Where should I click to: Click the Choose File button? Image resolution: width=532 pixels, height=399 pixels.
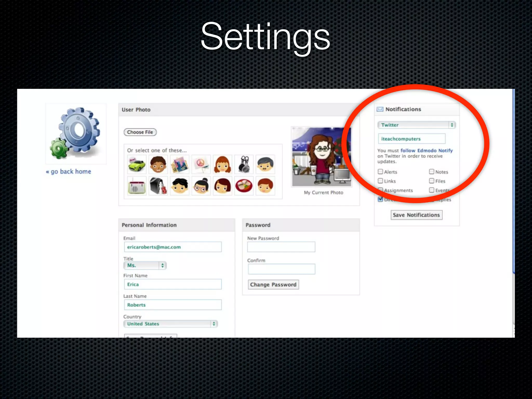pyautogui.click(x=140, y=132)
